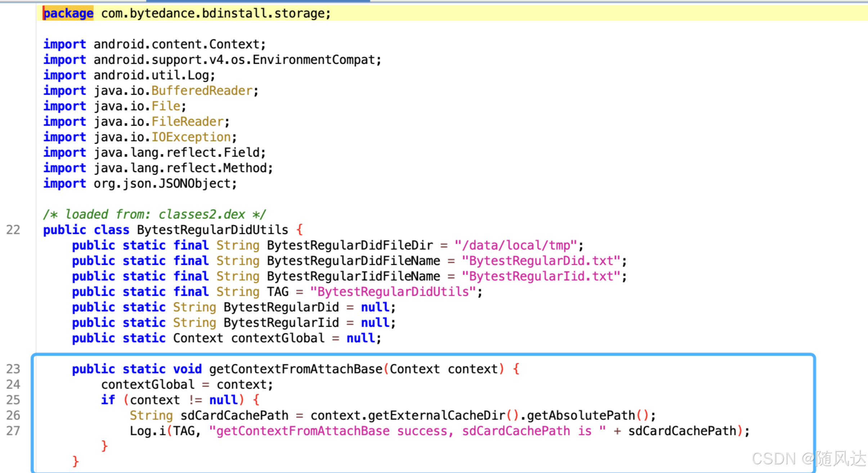Click the Log.i call on line 27
868x473 pixels.
[x=148, y=431]
